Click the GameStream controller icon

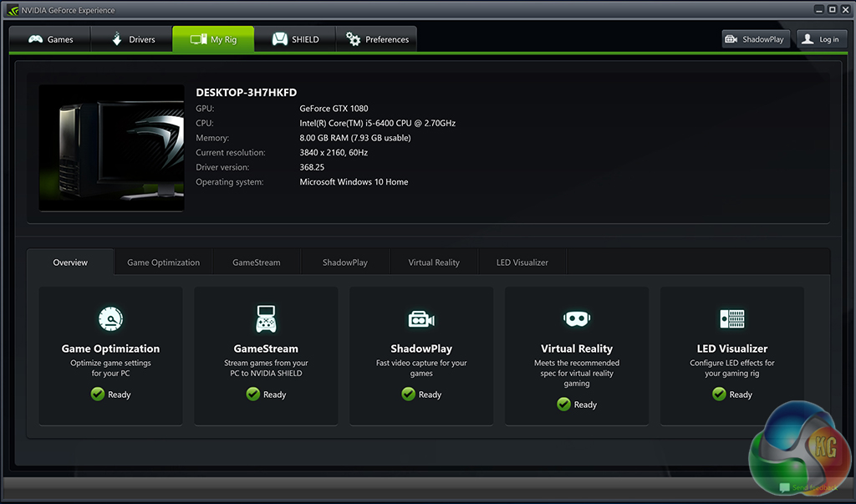266,318
